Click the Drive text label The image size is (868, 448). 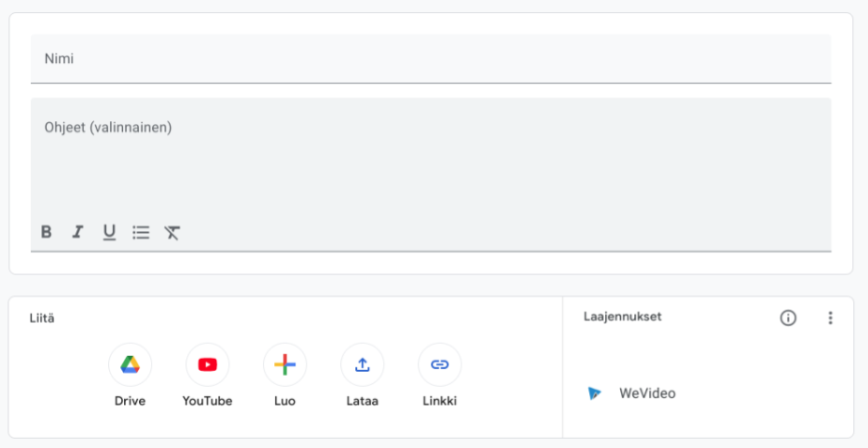tap(130, 401)
